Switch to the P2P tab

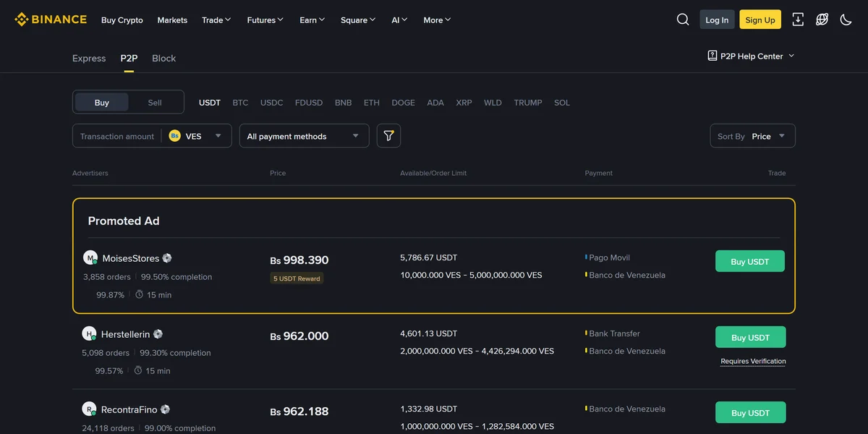pyautogui.click(x=129, y=58)
